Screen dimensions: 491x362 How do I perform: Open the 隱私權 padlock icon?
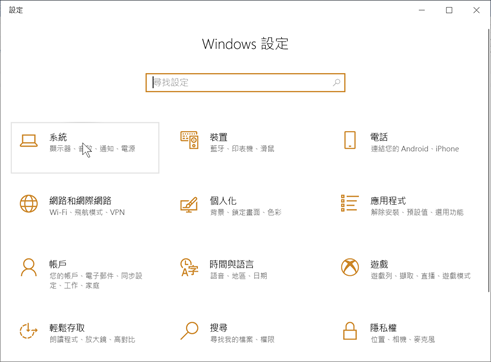click(350, 331)
